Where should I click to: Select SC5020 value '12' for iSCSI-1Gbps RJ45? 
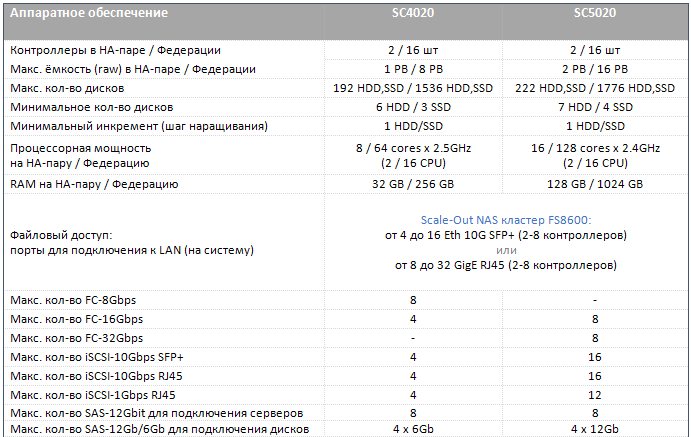(x=594, y=395)
